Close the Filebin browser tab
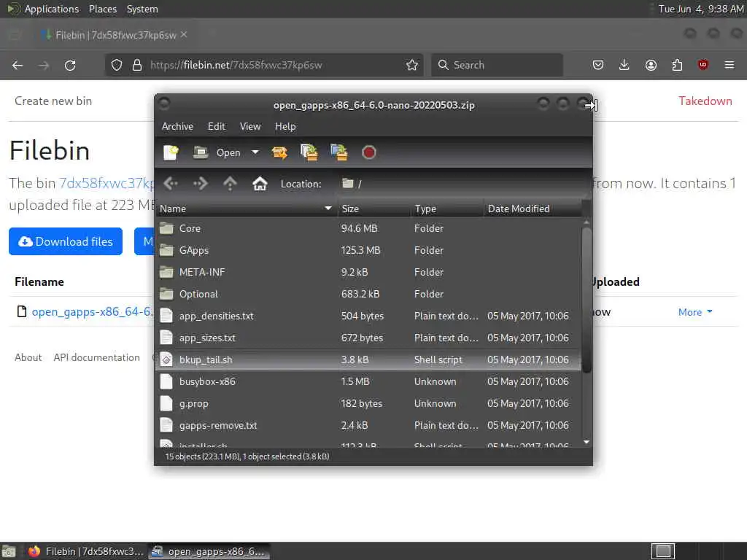The height and width of the screenshot is (560, 747). pos(184,35)
